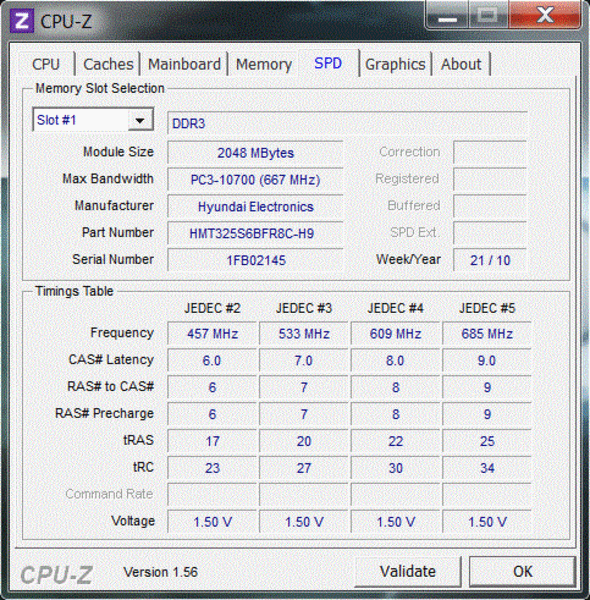Click the tRAS value 25
This screenshot has height=600, width=590.
(487, 441)
